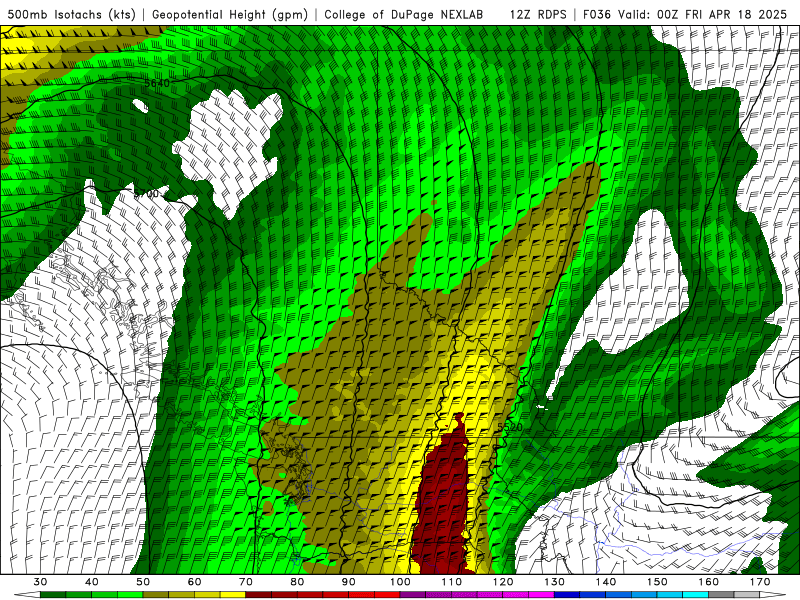Click the 100 label on the color scale

pos(400,582)
